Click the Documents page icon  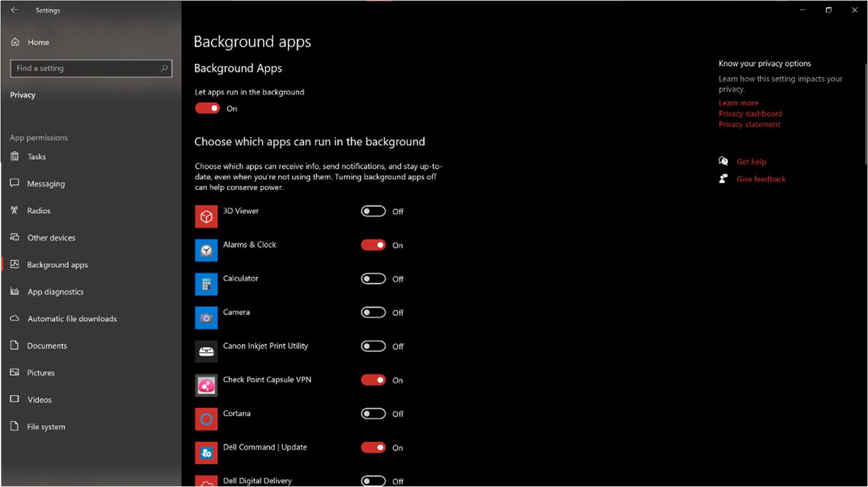coord(15,345)
